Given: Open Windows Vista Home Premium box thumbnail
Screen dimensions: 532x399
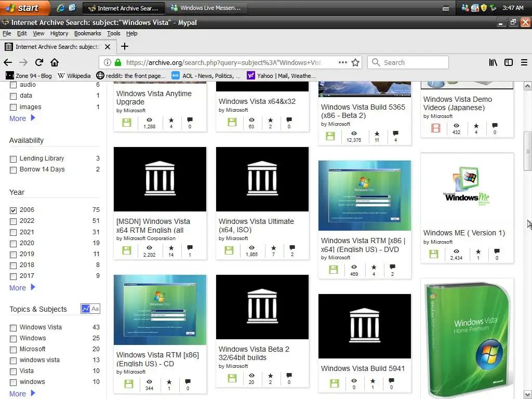Looking at the screenshot, I should (x=467, y=339).
